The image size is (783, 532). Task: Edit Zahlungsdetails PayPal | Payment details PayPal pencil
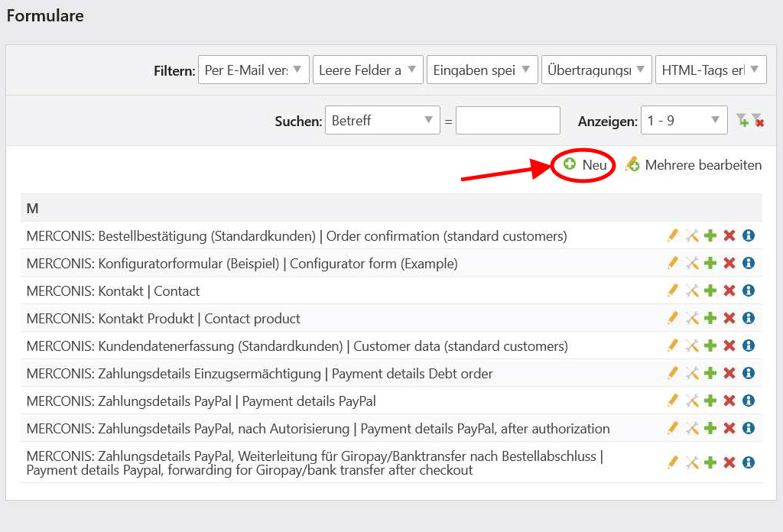pos(673,401)
